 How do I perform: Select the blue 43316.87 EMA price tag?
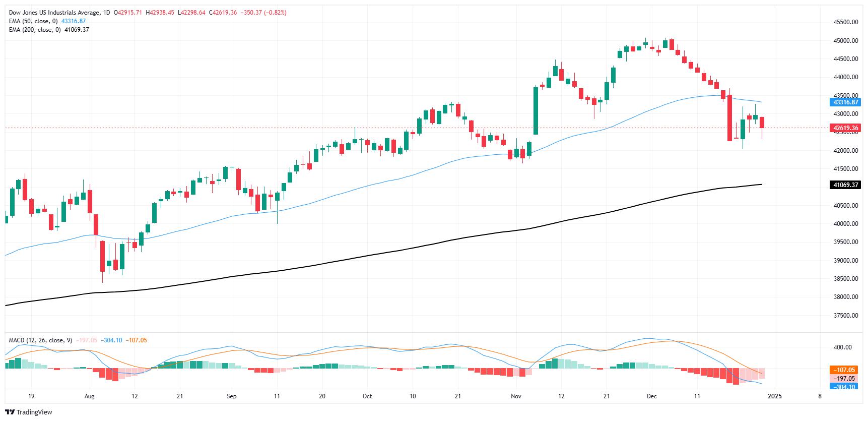tap(845, 102)
